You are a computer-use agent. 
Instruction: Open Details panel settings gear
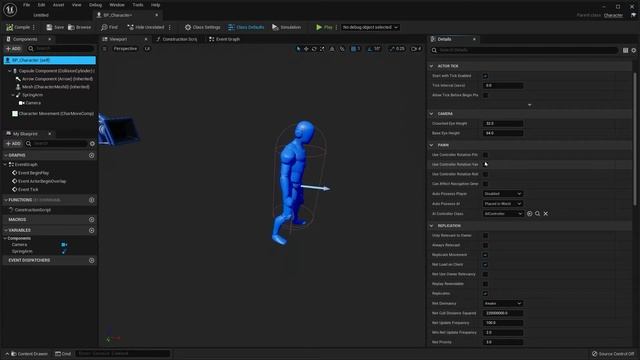[x=633, y=50]
